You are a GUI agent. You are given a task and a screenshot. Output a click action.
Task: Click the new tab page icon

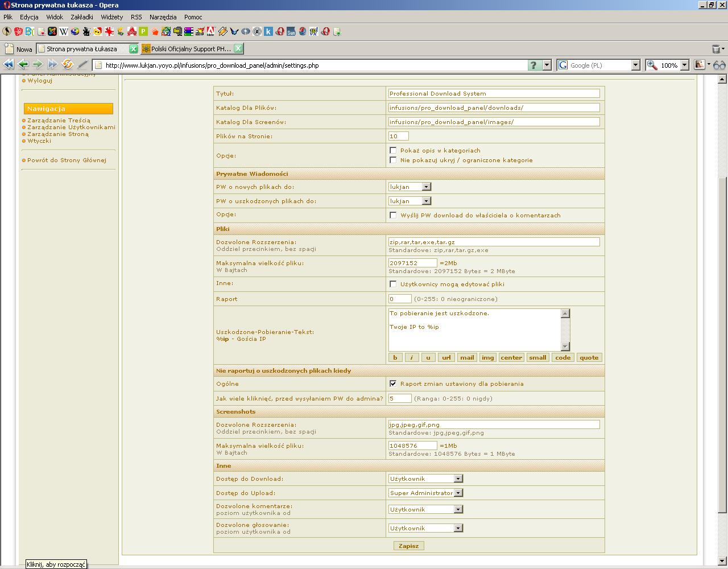click(9, 49)
